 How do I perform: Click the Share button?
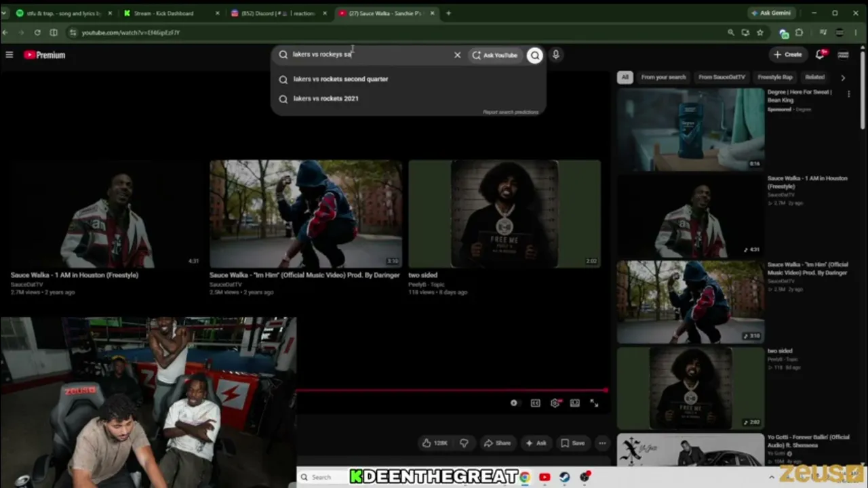pos(497,443)
